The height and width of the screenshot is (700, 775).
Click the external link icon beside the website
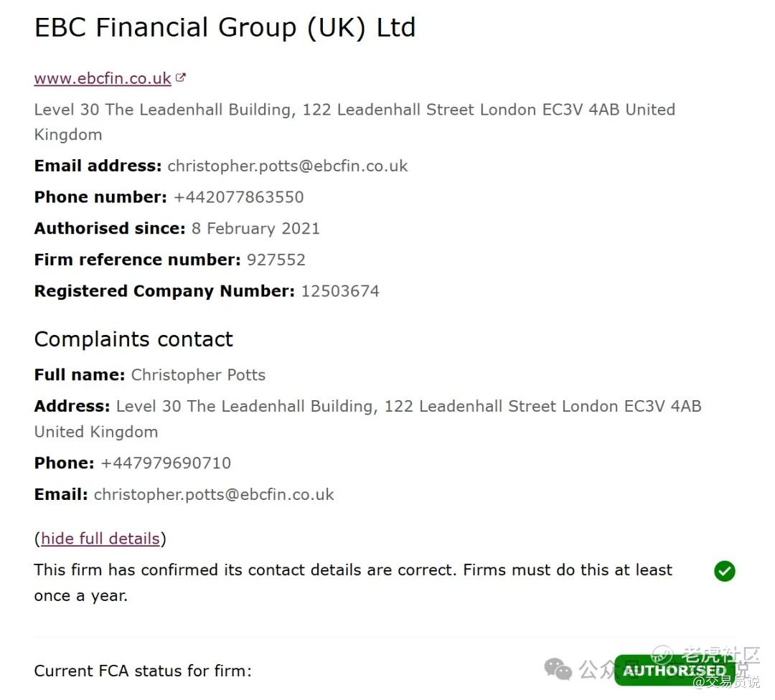[x=181, y=78]
